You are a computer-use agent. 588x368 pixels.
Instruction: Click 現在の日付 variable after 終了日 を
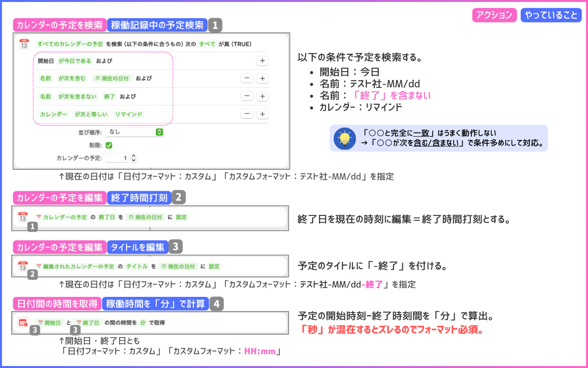tap(145, 217)
